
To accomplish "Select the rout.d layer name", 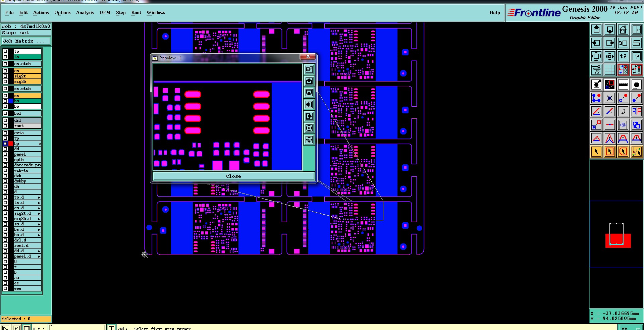I will [27, 245].
